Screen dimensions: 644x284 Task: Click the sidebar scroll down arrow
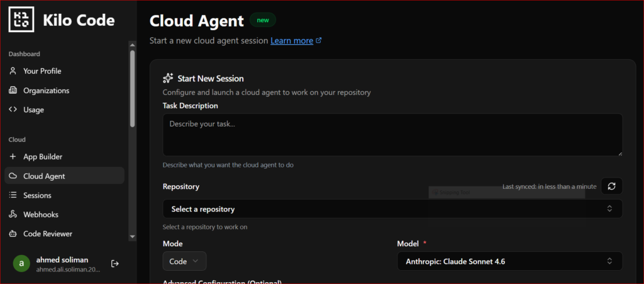point(132,237)
